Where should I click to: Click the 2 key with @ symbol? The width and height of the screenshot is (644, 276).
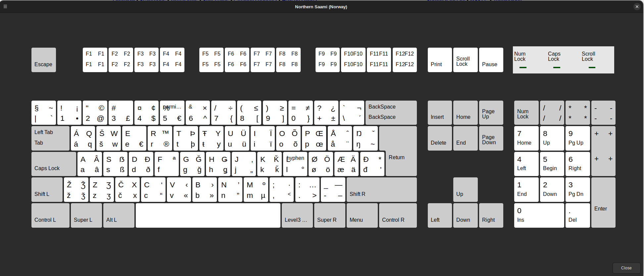(95, 113)
